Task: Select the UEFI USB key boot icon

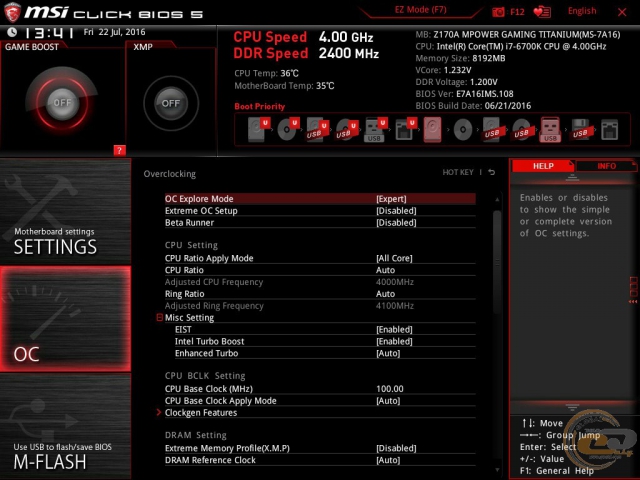Action: 375,129
